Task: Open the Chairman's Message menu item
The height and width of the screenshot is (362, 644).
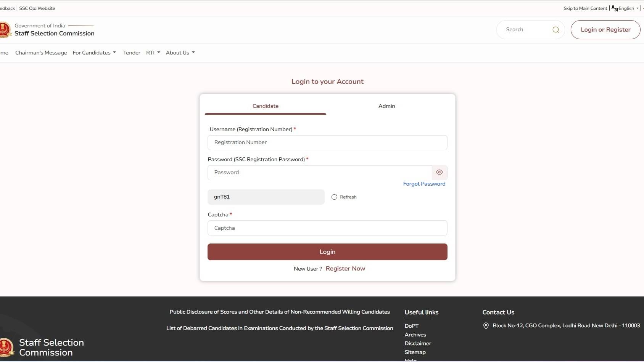Action: click(41, 53)
